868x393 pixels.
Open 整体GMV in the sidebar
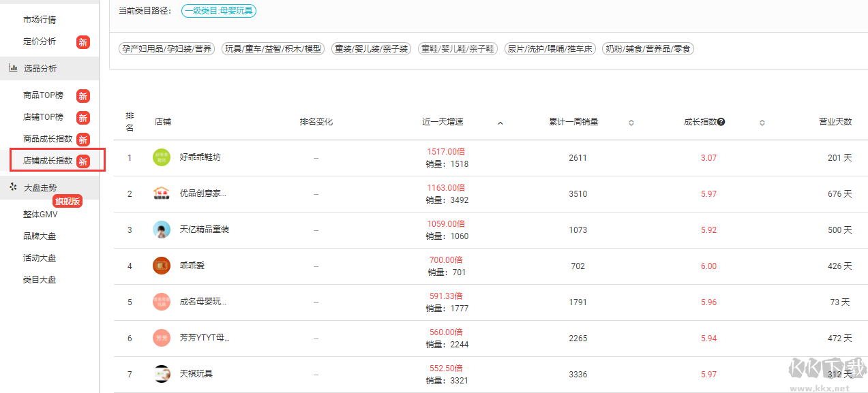(x=40, y=215)
